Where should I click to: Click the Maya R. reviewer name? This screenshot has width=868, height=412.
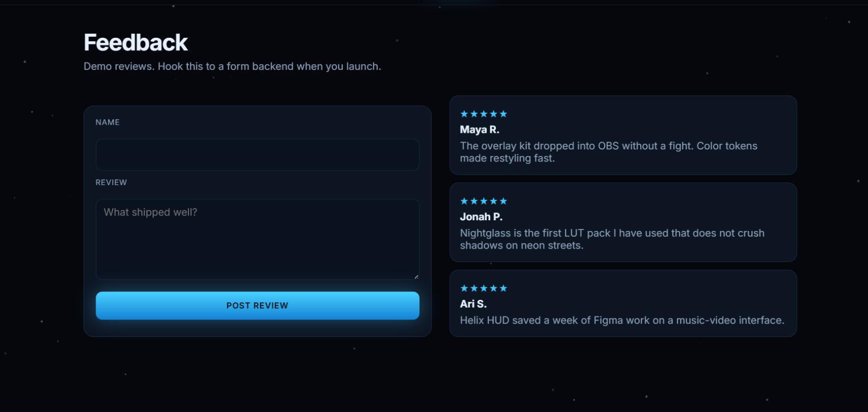click(479, 130)
